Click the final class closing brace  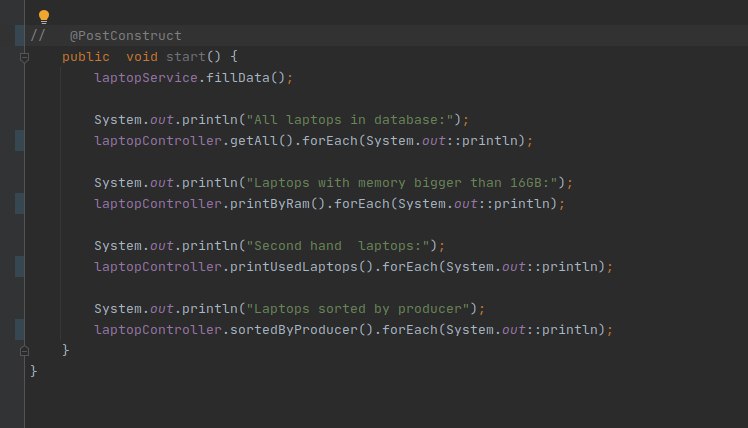[x=33, y=371]
